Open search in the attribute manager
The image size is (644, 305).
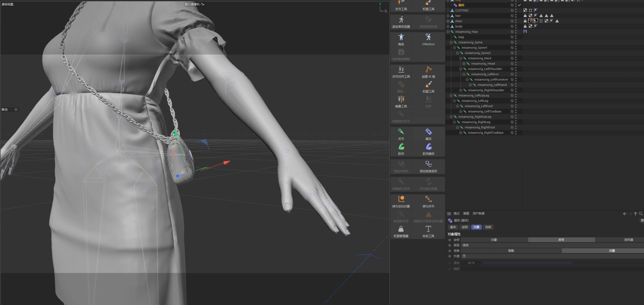point(641,214)
